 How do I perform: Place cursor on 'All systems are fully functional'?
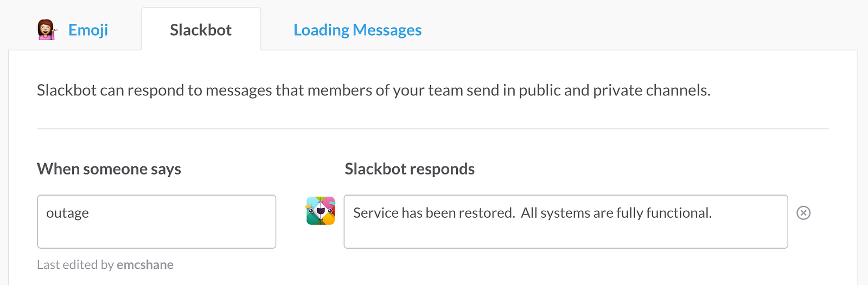(616, 213)
